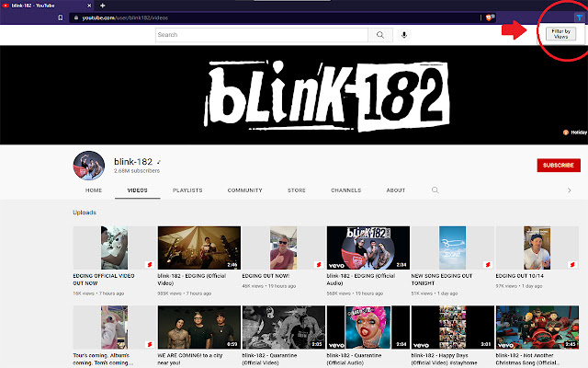
Task: Click title WE ARE COMING! to a city
Action: click(x=190, y=359)
